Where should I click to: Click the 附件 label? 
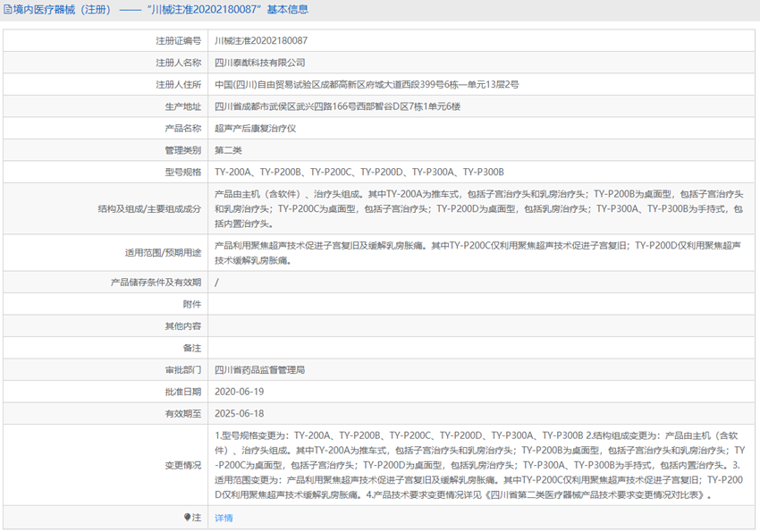[192, 304]
